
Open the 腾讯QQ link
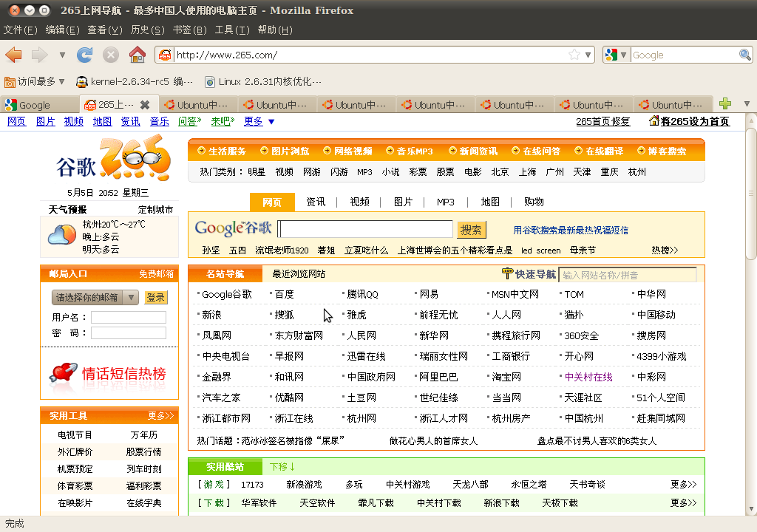pyautogui.click(x=362, y=294)
